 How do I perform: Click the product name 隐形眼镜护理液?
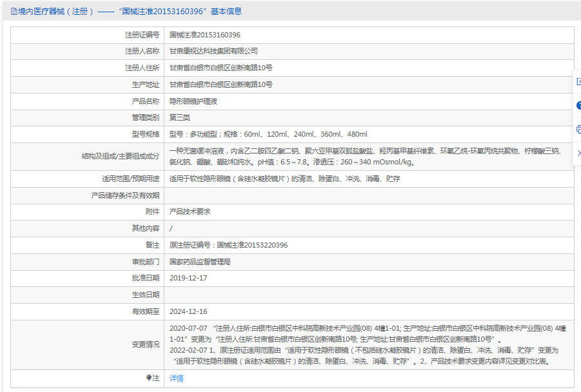[x=193, y=101]
